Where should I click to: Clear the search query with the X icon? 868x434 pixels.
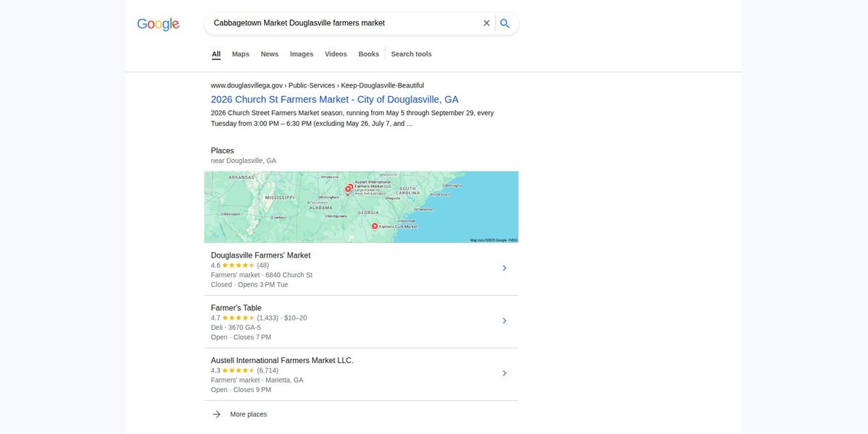487,23
